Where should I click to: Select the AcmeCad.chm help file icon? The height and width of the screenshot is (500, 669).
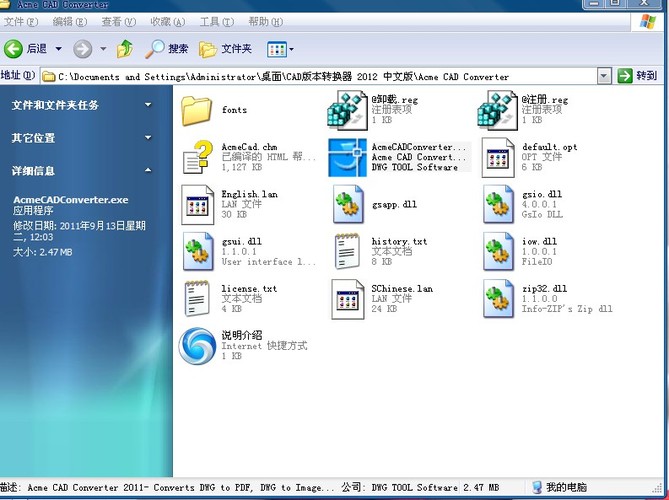[x=198, y=157]
